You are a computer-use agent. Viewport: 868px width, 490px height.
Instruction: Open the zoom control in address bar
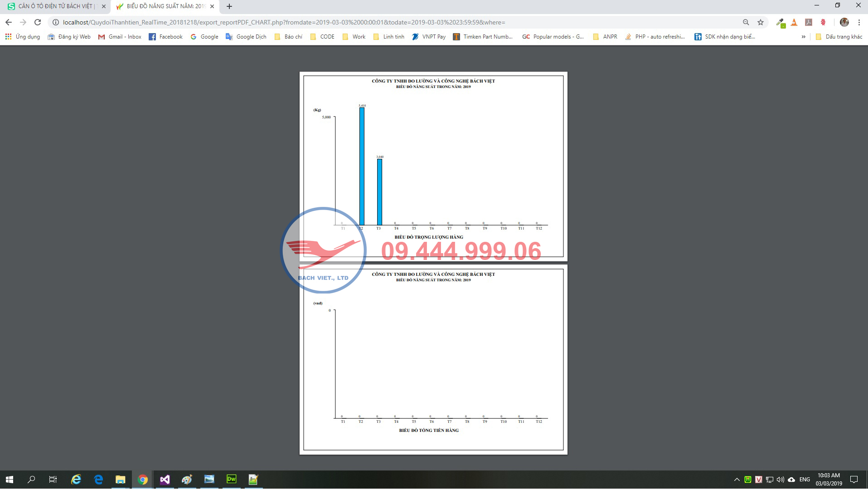tap(746, 22)
